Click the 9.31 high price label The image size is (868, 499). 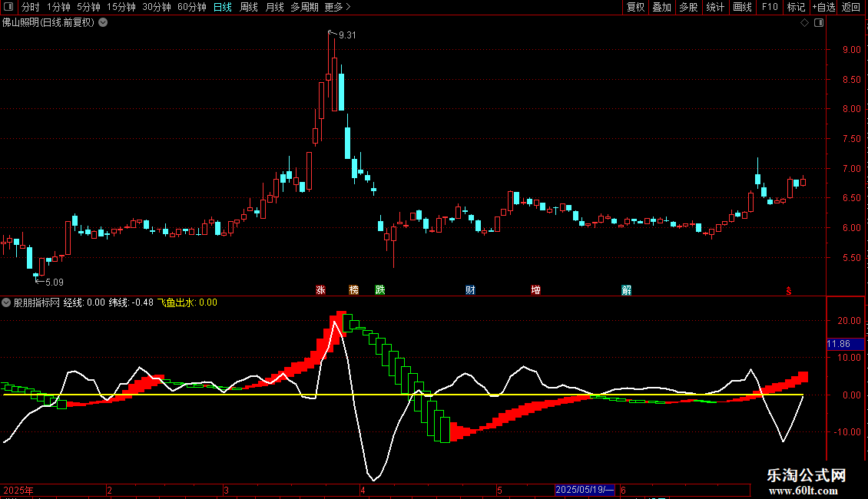point(347,35)
